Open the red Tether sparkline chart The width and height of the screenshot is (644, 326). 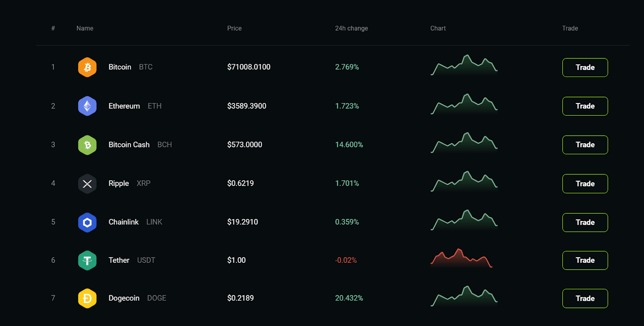(461, 258)
